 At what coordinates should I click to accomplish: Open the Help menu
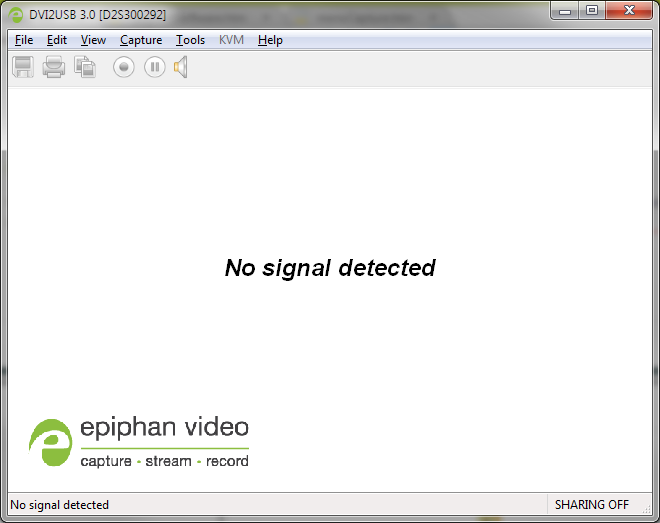pyautogui.click(x=270, y=40)
